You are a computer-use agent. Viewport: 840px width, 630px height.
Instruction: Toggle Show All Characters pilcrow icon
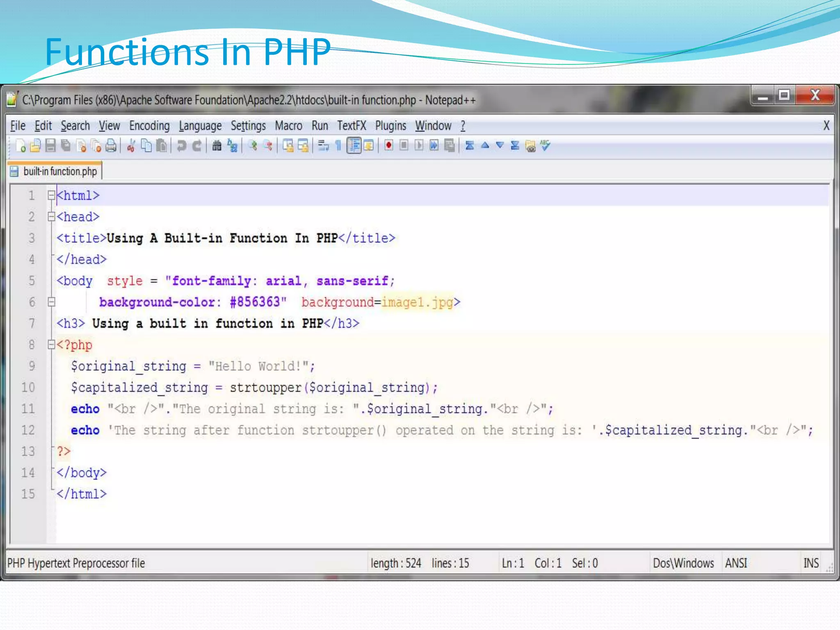click(338, 146)
